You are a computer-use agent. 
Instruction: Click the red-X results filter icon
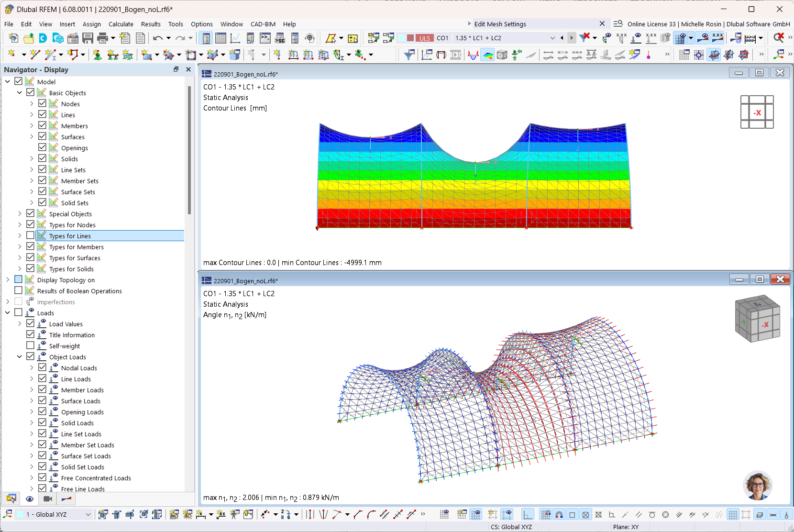(584, 38)
